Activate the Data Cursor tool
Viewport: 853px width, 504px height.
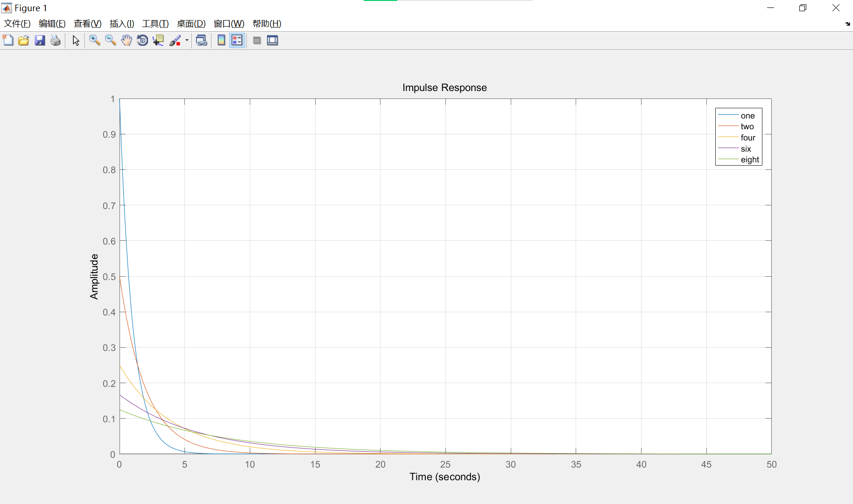(158, 41)
